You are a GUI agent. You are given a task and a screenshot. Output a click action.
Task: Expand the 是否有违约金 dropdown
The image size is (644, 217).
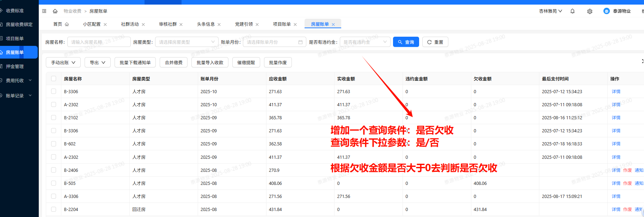pos(364,42)
